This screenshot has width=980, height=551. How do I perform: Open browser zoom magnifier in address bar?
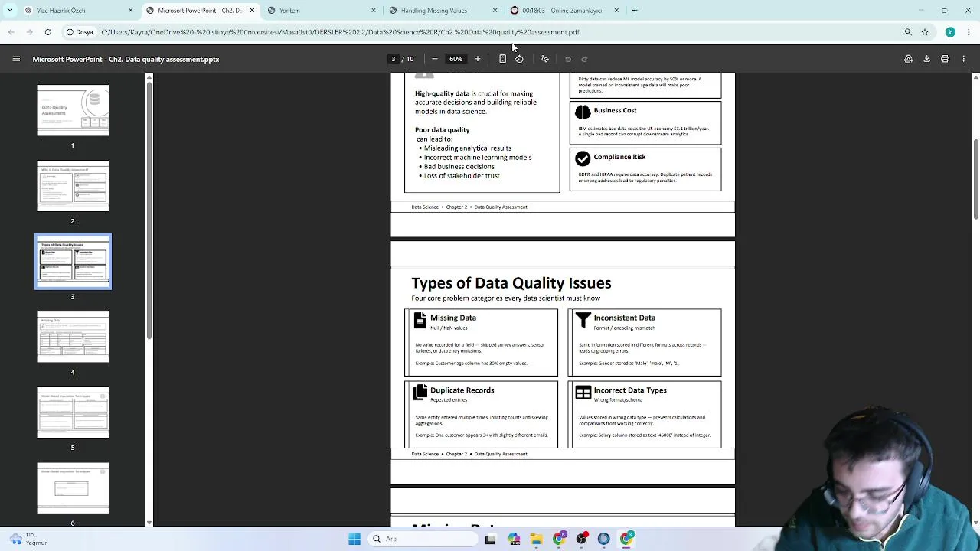point(908,32)
